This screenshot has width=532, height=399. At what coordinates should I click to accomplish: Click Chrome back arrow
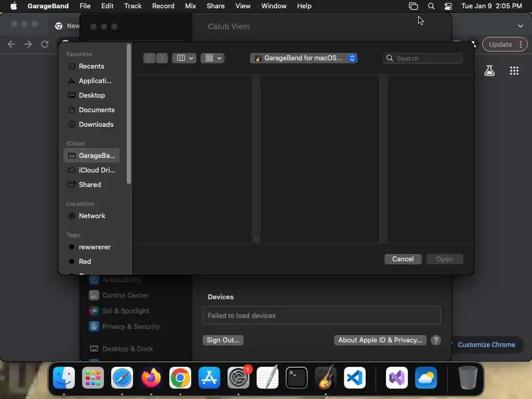11,44
